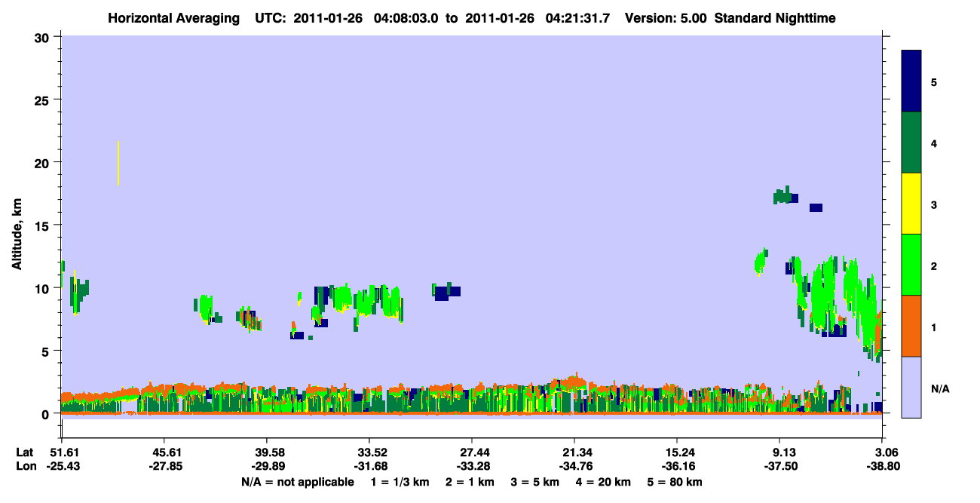
Task: Click the '4 = 20 km' legend entry
Action: point(604,482)
